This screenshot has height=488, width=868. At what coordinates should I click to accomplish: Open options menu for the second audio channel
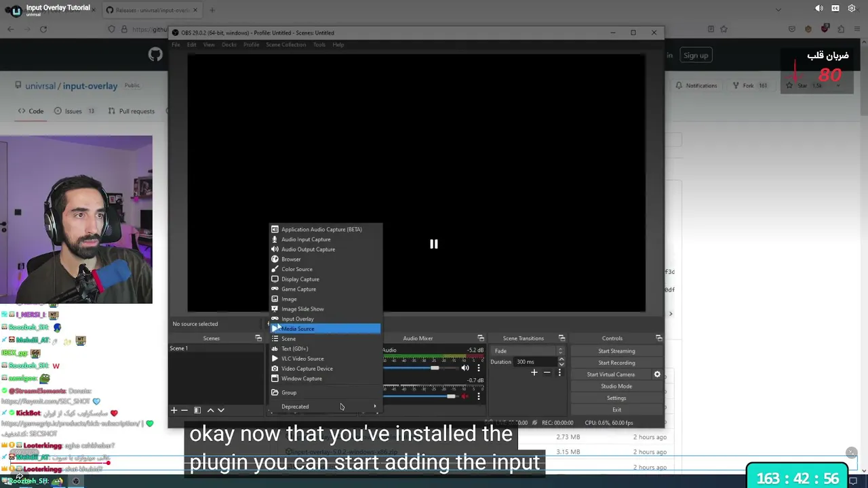point(479,396)
